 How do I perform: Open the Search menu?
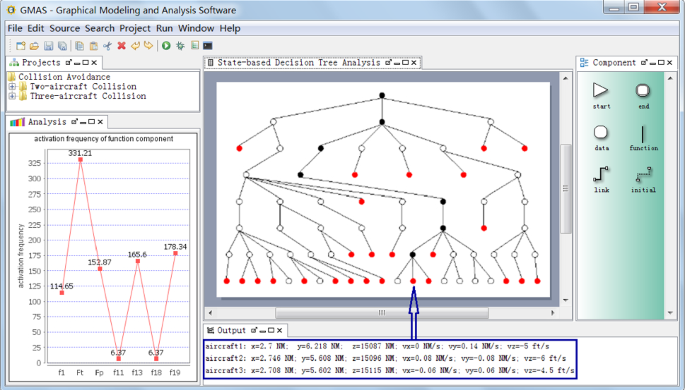click(x=100, y=28)
